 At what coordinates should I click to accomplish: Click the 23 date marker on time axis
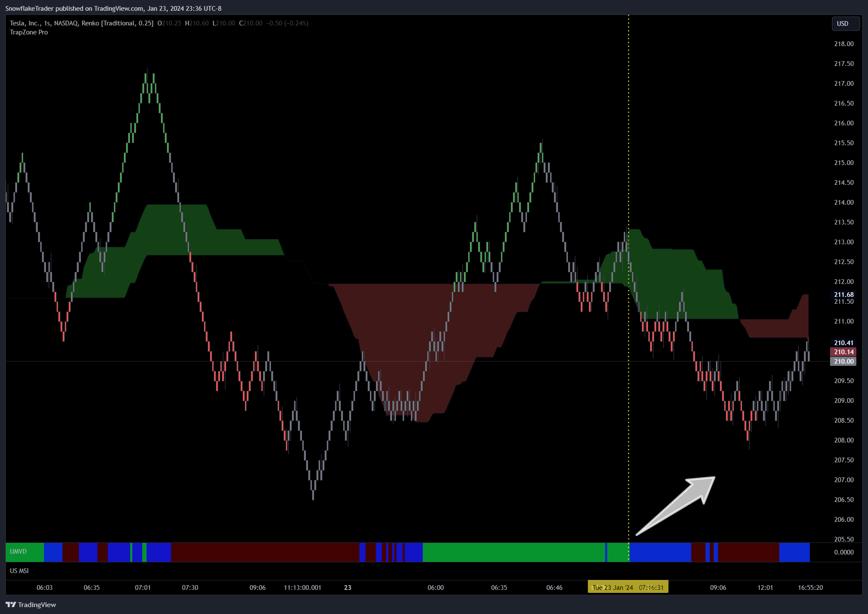click(348, 588)
